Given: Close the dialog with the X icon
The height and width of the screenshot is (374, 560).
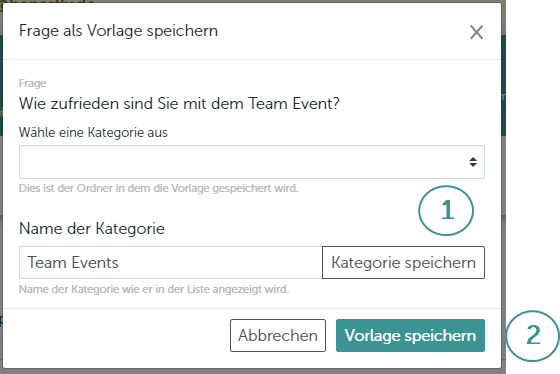Looking at the screenshot, I should point(476,33).
